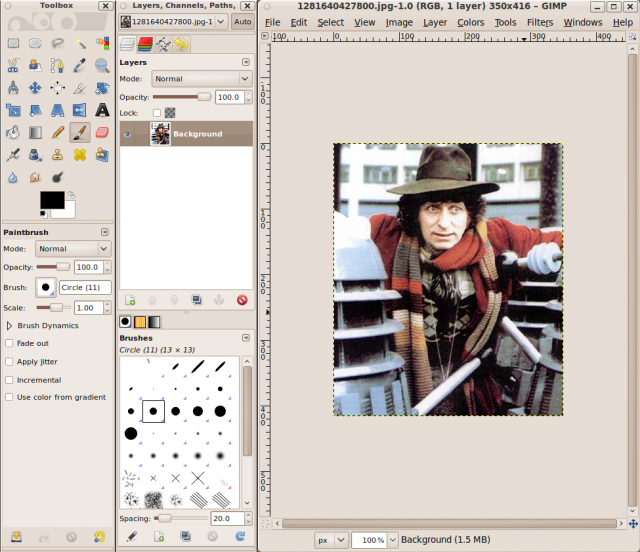Click the black foreground color swatch
Image resolution: width=640 pixels, height=552 pixels.
coord(50,199)
